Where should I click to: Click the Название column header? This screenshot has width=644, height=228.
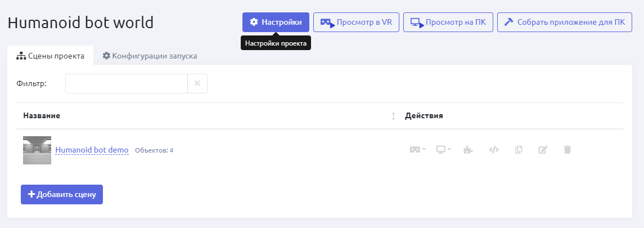[42, 116]
